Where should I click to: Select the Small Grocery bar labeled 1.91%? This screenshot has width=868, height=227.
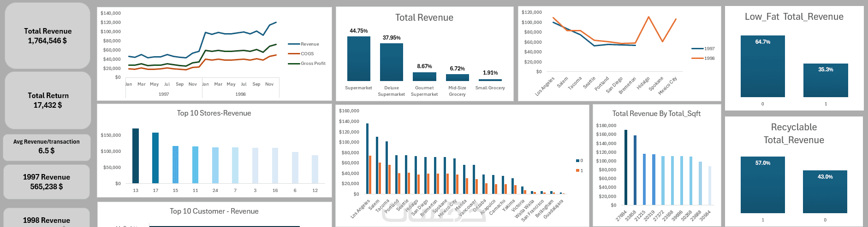tap(490, 80)
